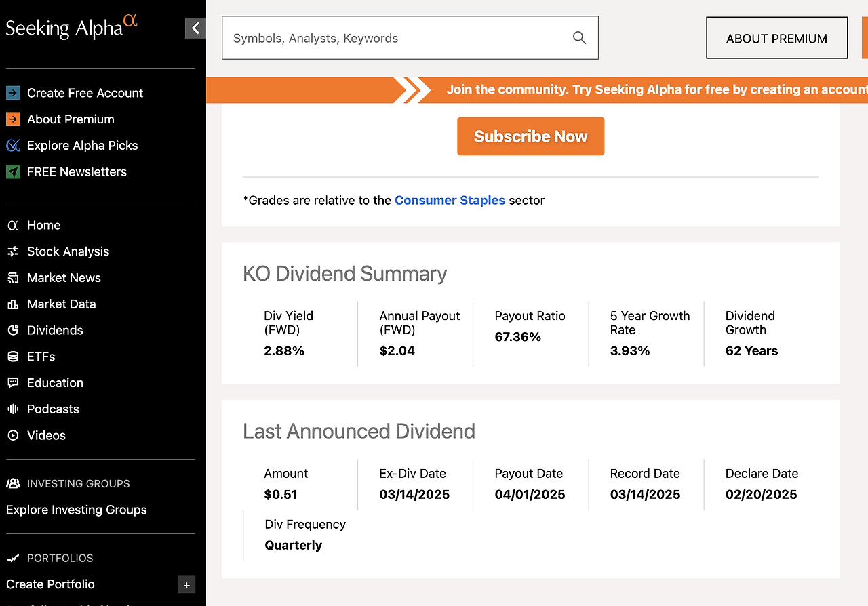The width and height of the screenshot is (868, 606).
Task: Go to Home in the sidebar
Action: coord(43,225)
